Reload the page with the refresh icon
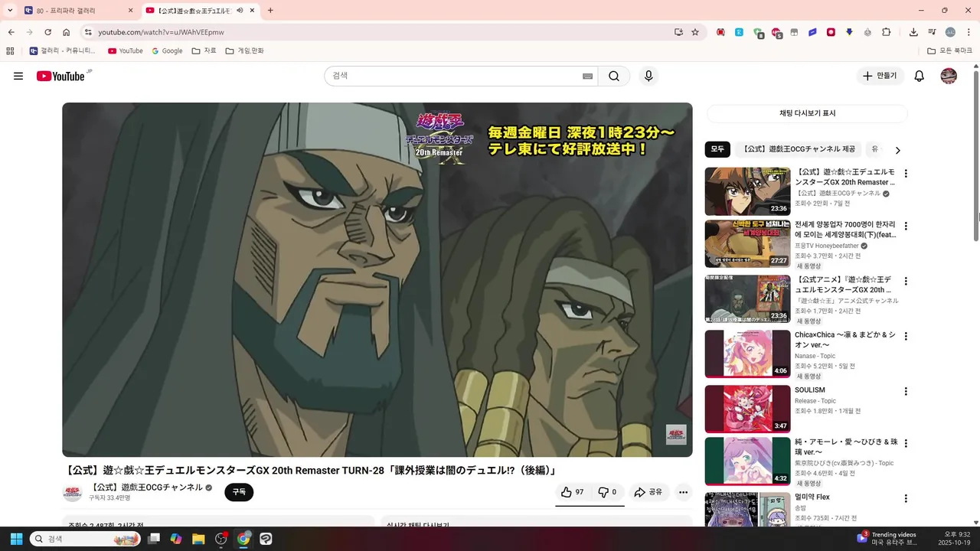 [x=47, y=32]
